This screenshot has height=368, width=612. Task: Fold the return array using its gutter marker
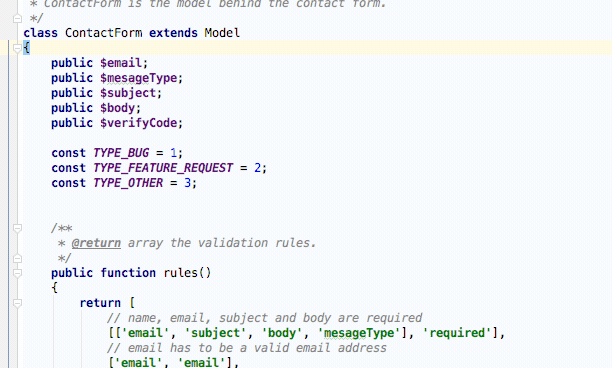[17, 303]
